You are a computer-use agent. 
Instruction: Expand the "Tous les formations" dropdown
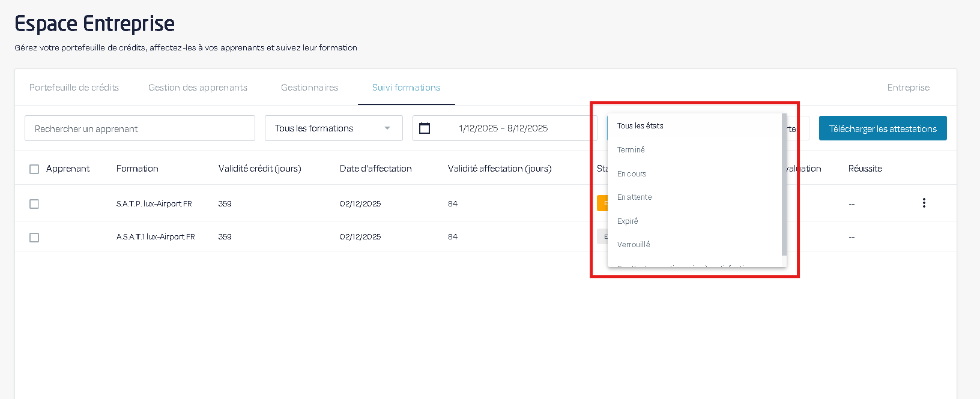coord(333,128)
